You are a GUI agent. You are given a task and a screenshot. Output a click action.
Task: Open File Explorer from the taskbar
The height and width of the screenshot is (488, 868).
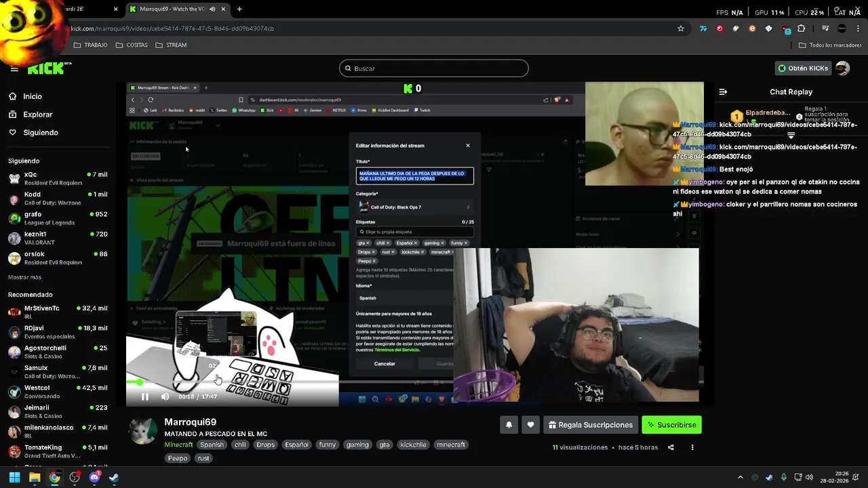35,477
